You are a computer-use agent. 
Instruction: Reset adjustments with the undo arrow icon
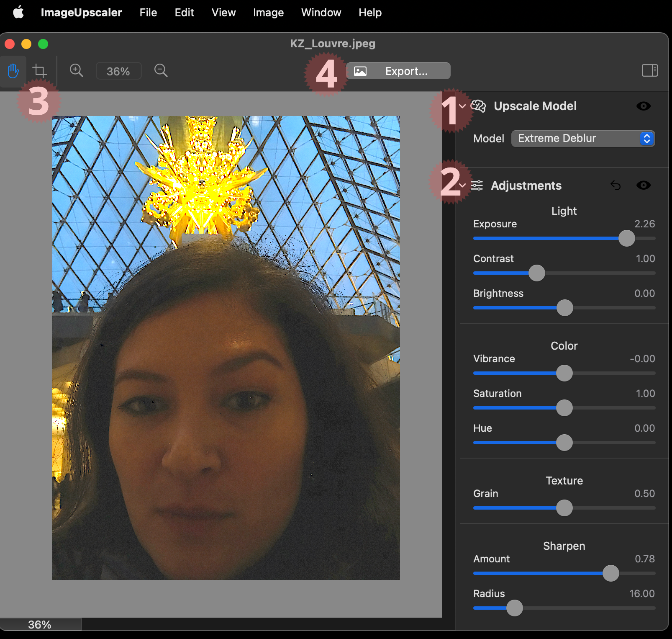coord(616,185)
